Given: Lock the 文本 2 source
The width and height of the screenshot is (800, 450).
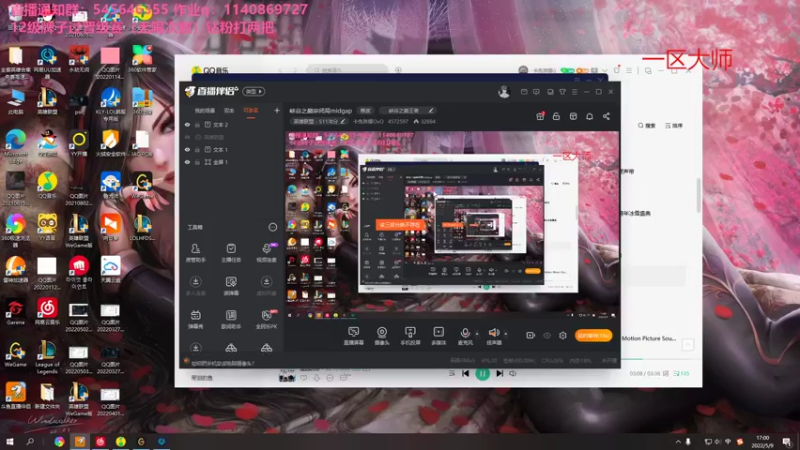Looking at the screenshot, I should [x=197, y=124].
